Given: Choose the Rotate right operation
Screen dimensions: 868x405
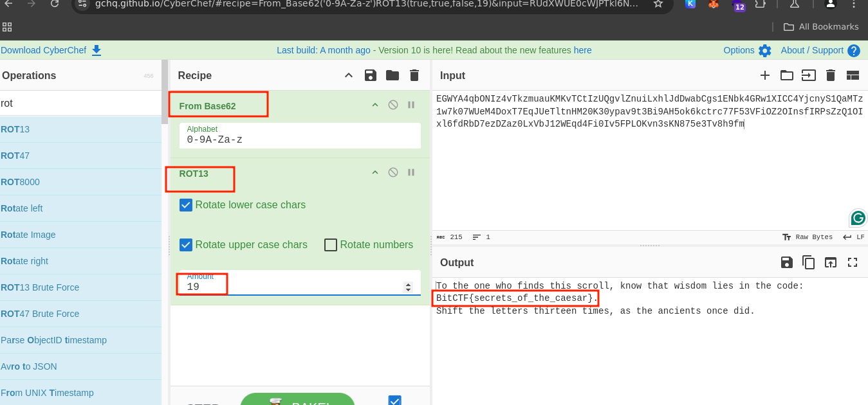Looking at the screenshot, I should tap(80, 261).
